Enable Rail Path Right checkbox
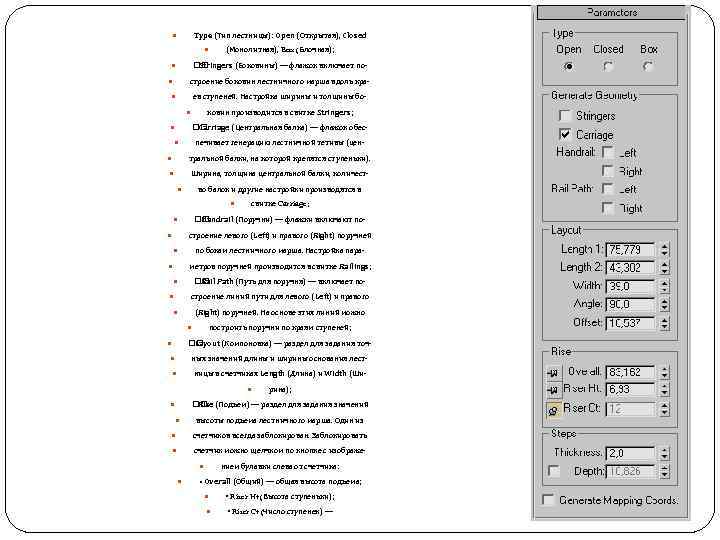Image resolution: width=720 pixels, height=540 pixels. 608,208
